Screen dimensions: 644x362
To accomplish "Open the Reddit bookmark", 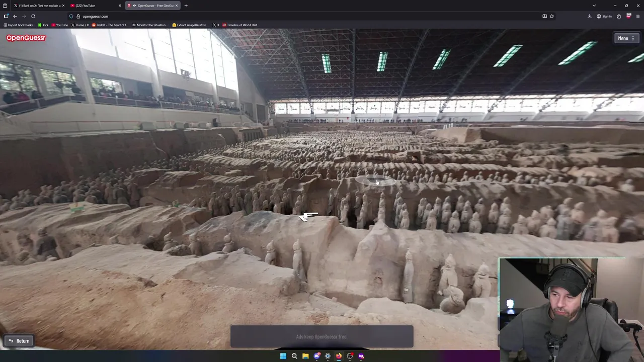I will 110,25.
